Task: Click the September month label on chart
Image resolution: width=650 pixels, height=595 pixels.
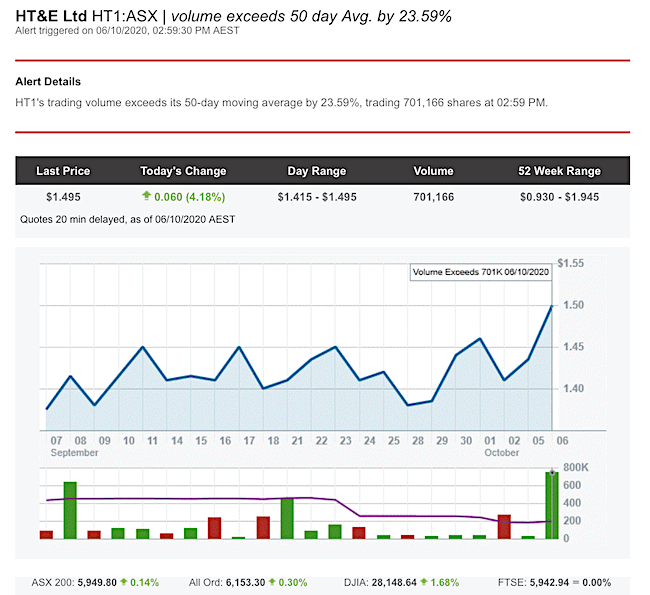Action: coord(75,453)
